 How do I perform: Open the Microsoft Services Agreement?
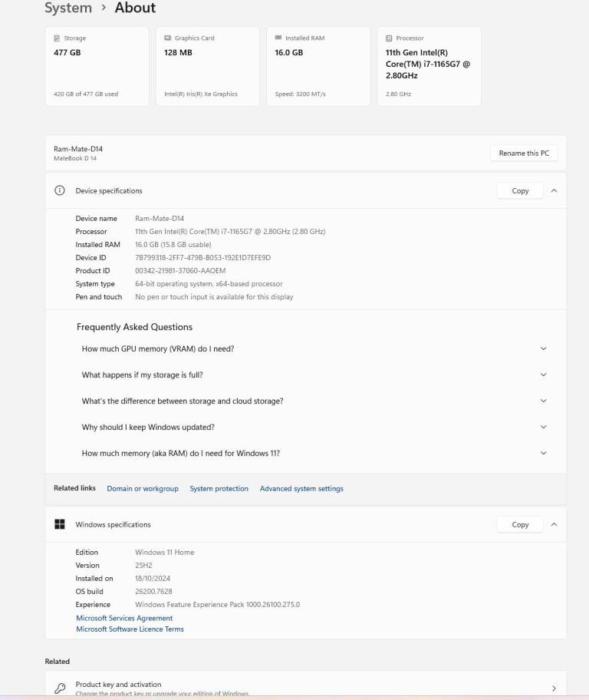click(124, 618)
